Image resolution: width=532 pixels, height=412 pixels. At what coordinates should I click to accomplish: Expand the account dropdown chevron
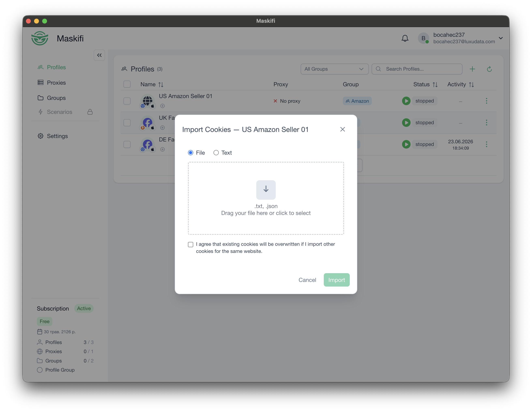501,38
